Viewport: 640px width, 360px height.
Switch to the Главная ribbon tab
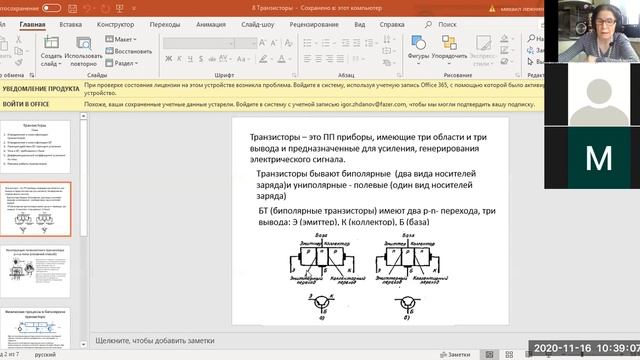[x=32, y=24]
